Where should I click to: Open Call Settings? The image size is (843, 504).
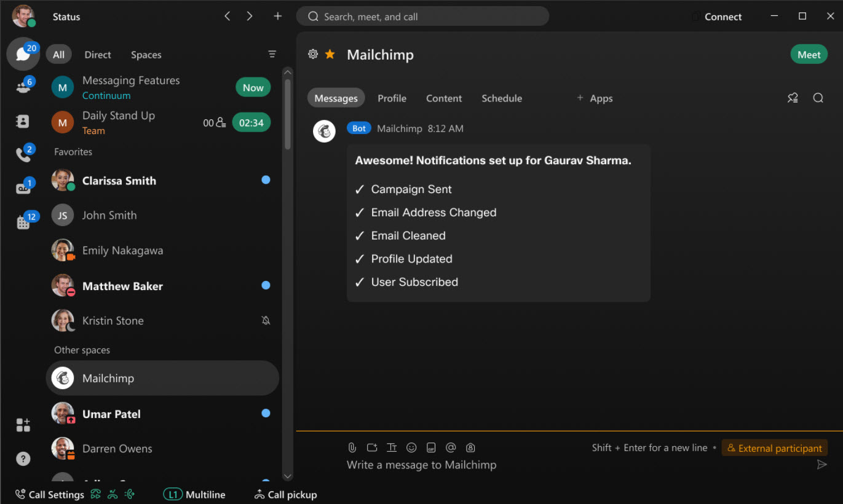point(49,494)
